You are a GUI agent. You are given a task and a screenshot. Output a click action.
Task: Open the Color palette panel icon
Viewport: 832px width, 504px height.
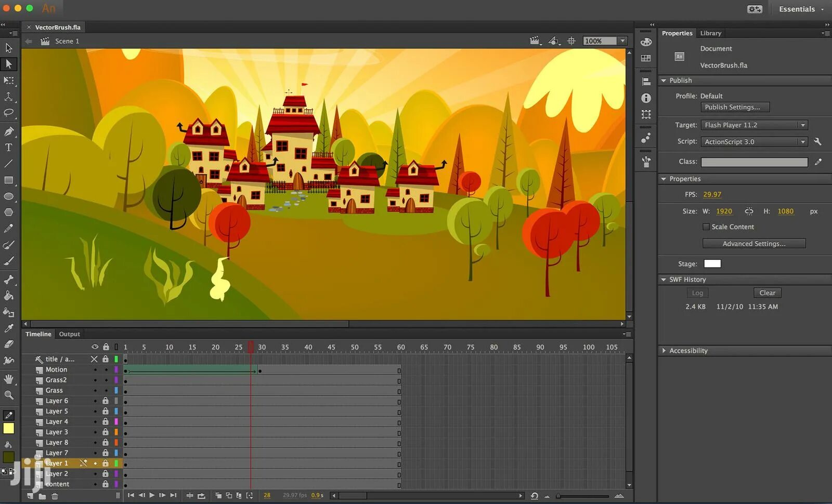pyautogui.click(x=646, y=42)
